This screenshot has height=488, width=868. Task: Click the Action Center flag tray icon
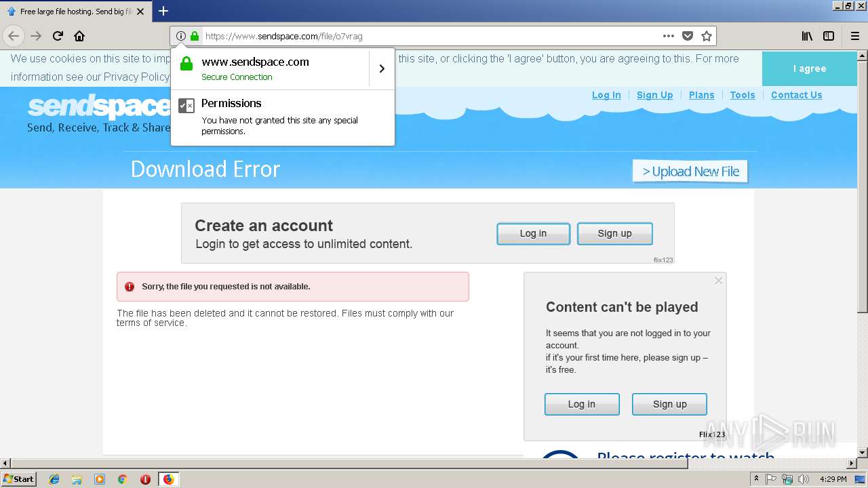click(x=771, y=479)
